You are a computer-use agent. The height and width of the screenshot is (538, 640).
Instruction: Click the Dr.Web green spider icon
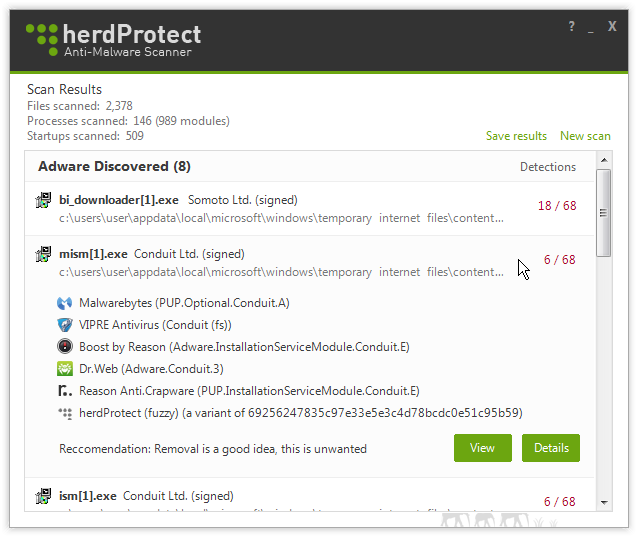(x=64, y=369)
